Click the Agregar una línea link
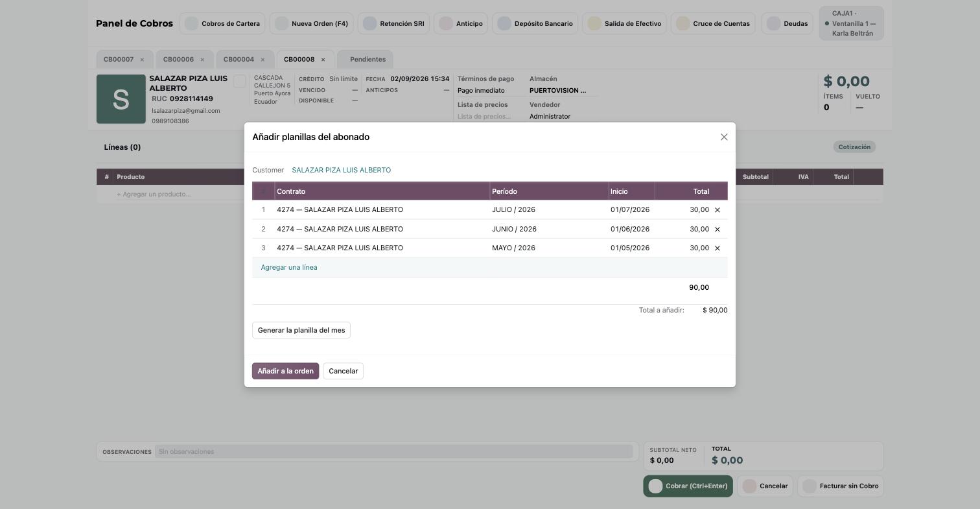The width and height of the screenshot is (980, 509). (289, 267)
